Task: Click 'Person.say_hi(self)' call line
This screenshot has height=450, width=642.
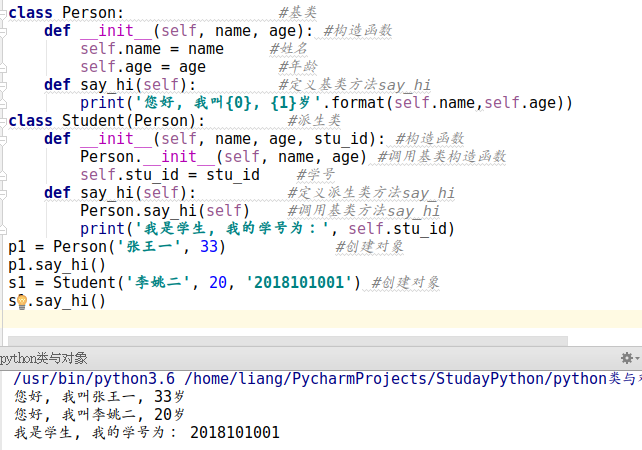Action: coord(165,211)
